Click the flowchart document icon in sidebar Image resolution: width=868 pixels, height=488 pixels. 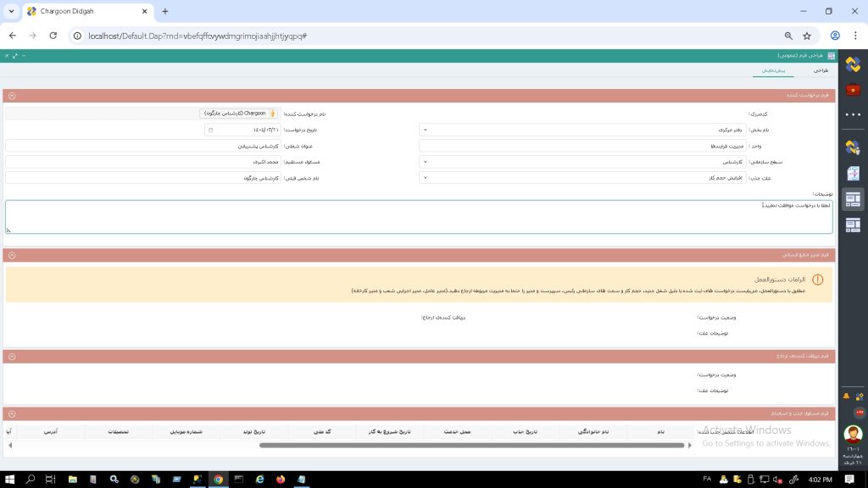[854, 173]
